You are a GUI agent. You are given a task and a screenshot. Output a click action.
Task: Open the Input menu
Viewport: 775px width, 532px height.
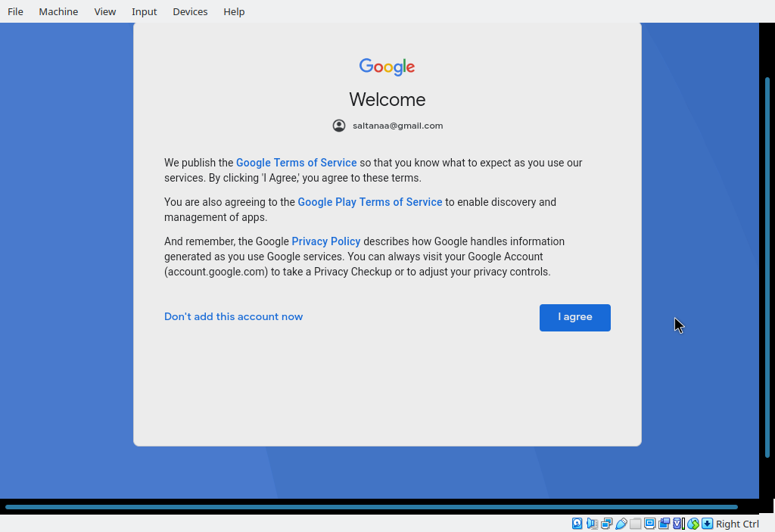pos(145,11)
